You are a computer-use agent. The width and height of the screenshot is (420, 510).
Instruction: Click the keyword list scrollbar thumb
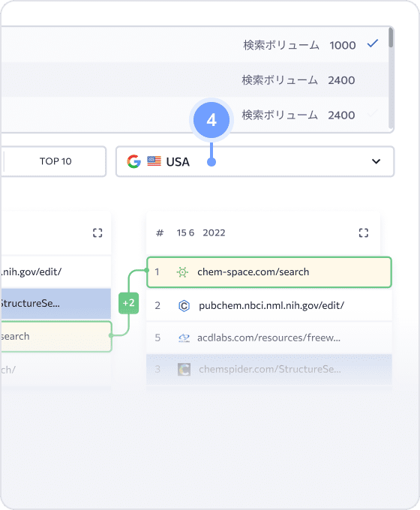click(x=391, y=37)
